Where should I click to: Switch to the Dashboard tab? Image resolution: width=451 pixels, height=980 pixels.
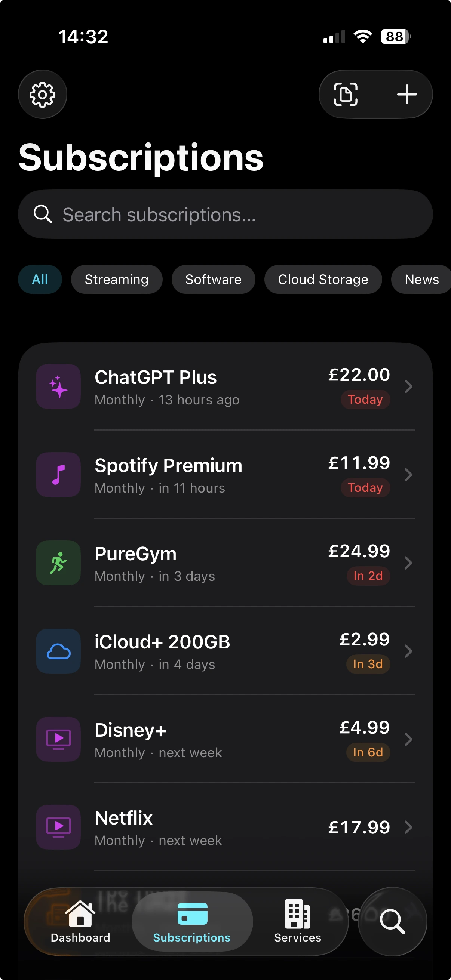80,921
